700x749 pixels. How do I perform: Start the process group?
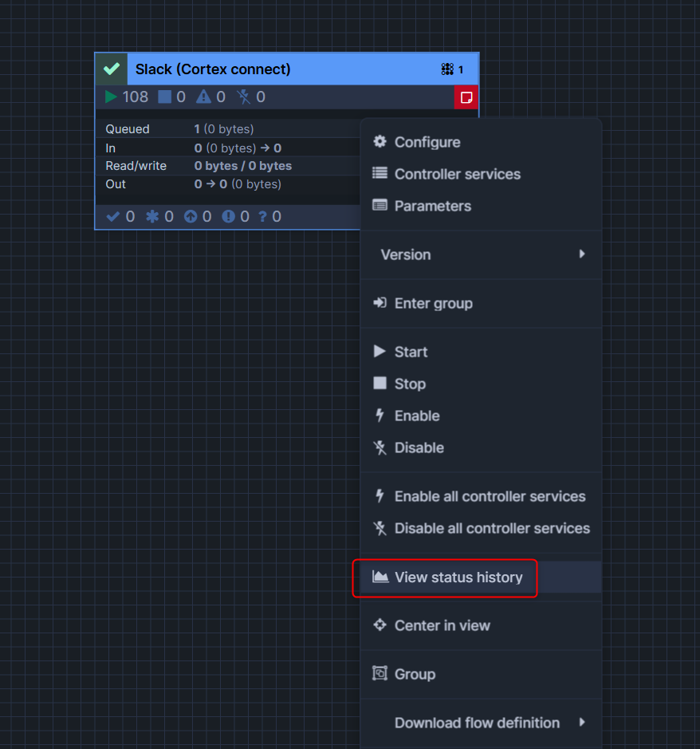point(411,352)
